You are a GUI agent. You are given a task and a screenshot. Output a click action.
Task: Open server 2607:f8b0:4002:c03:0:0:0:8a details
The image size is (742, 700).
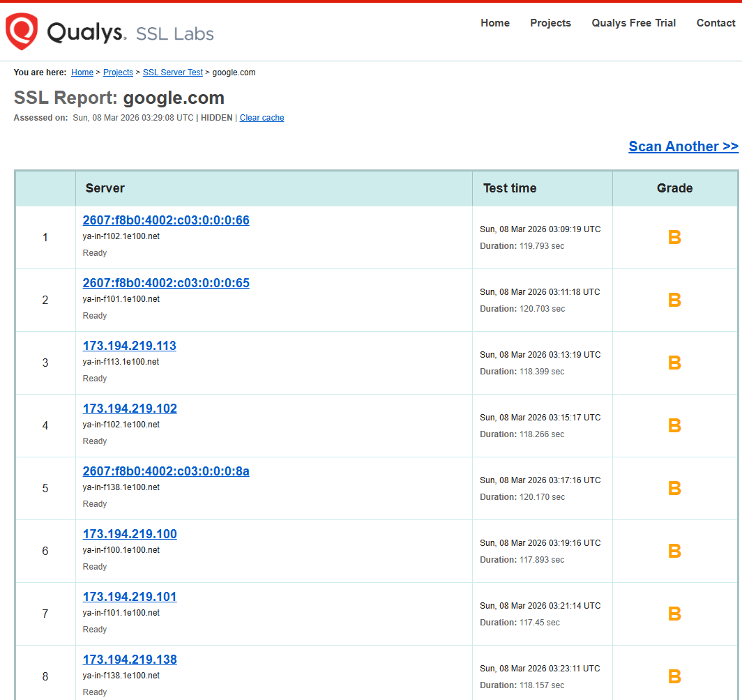(x=166, y=471)
